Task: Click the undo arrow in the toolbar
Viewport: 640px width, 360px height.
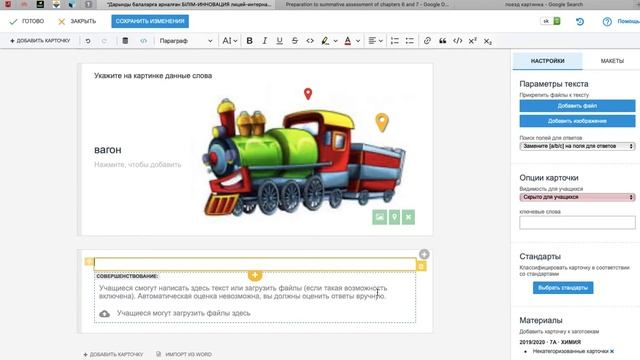Action: tap(88, 41)
